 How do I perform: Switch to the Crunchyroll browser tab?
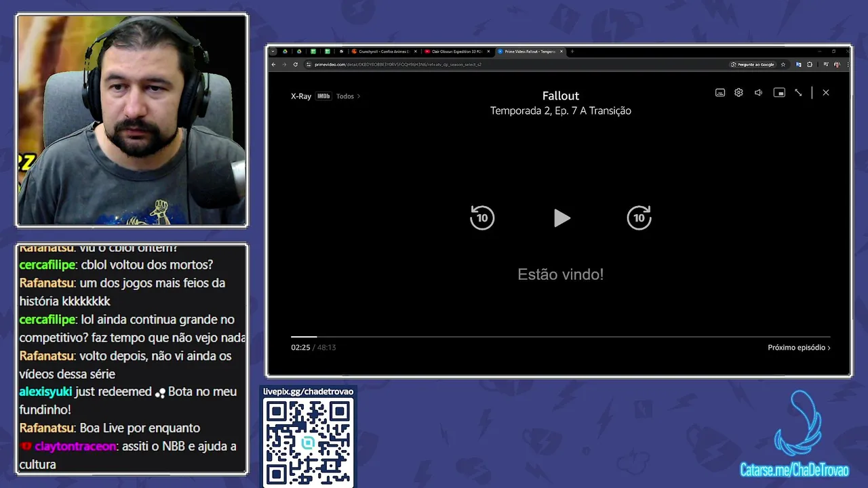click(383, 52)
